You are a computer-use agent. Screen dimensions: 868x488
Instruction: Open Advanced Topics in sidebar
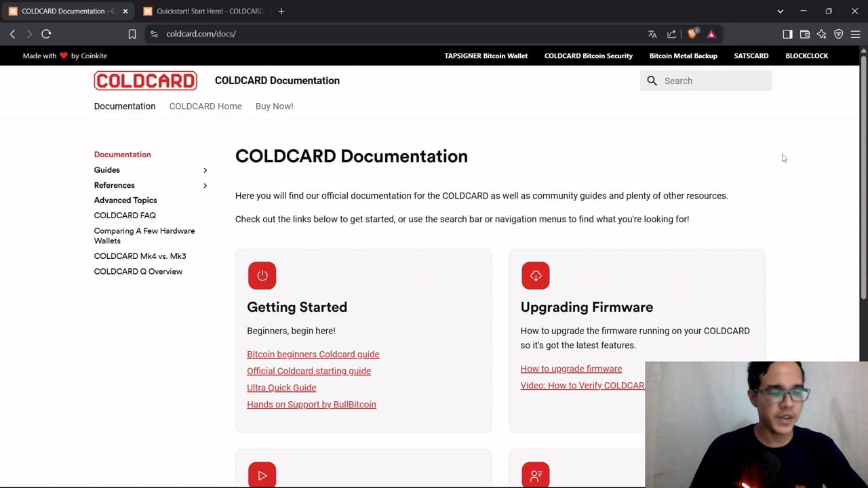(125, 201)
